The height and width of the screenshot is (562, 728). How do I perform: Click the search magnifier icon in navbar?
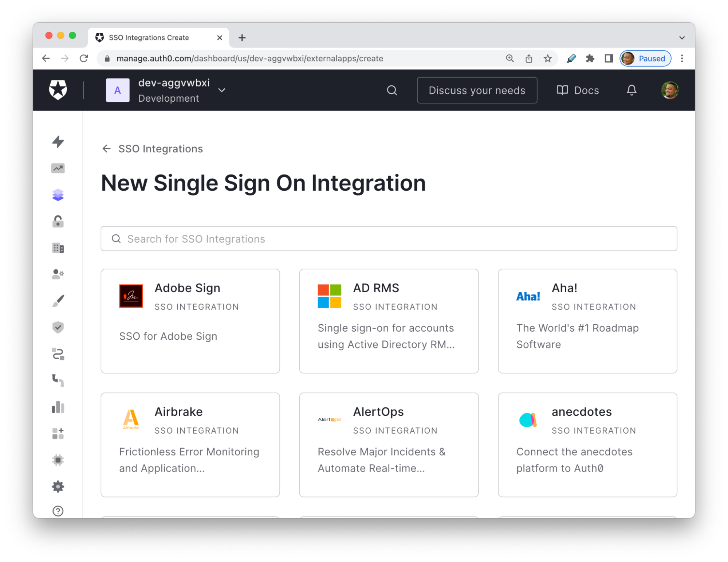point(392,90)
